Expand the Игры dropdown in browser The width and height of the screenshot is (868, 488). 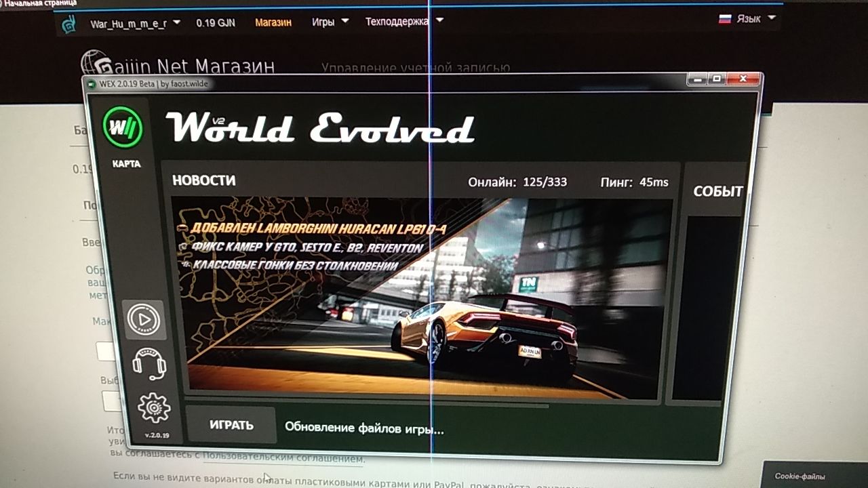pyautogui.click(x=330, y=22)
